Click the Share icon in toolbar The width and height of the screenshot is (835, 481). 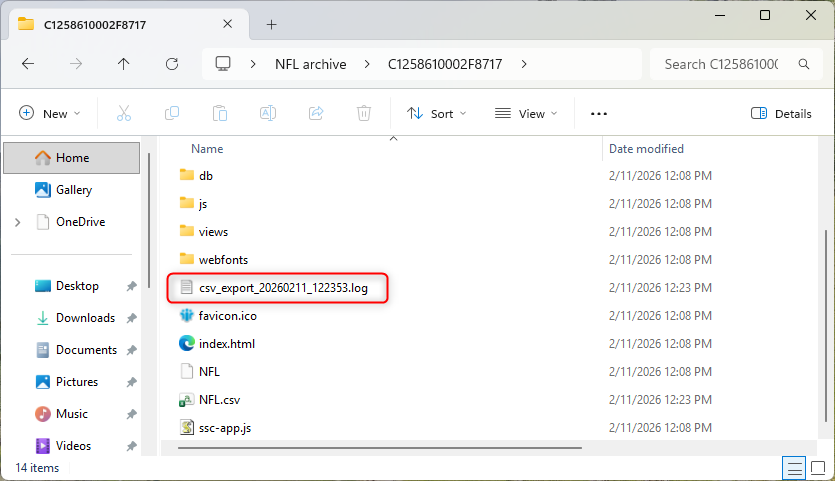316,113
